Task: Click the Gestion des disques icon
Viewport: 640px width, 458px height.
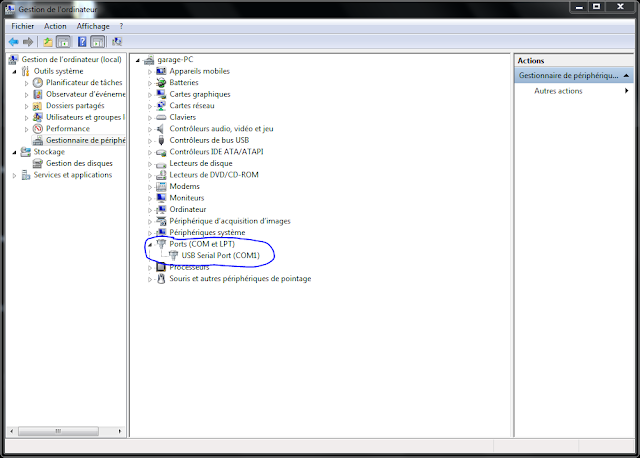Action: (x=38, y=163)
